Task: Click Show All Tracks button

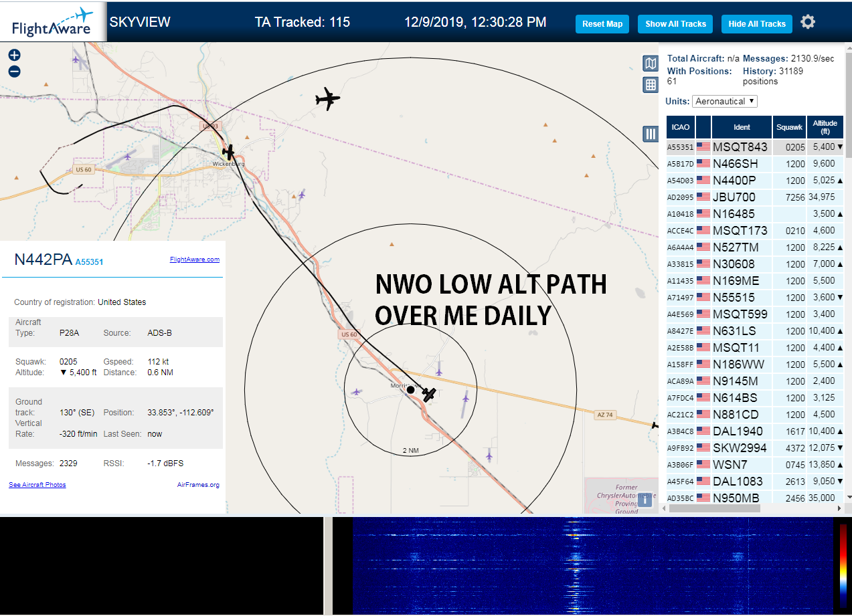Action: pyautogui.click(x=675, y=24)
